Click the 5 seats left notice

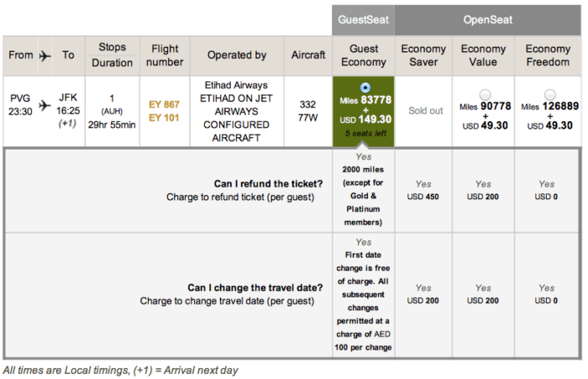pos(365,134)
